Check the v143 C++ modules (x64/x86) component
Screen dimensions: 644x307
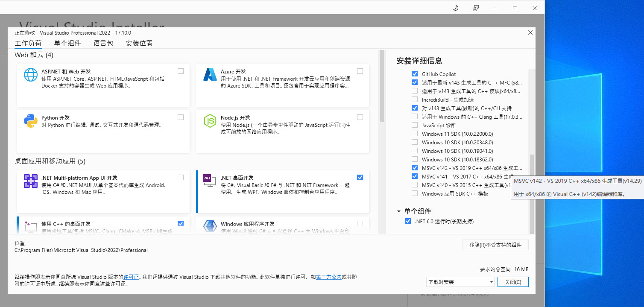[x=415, y=91]
